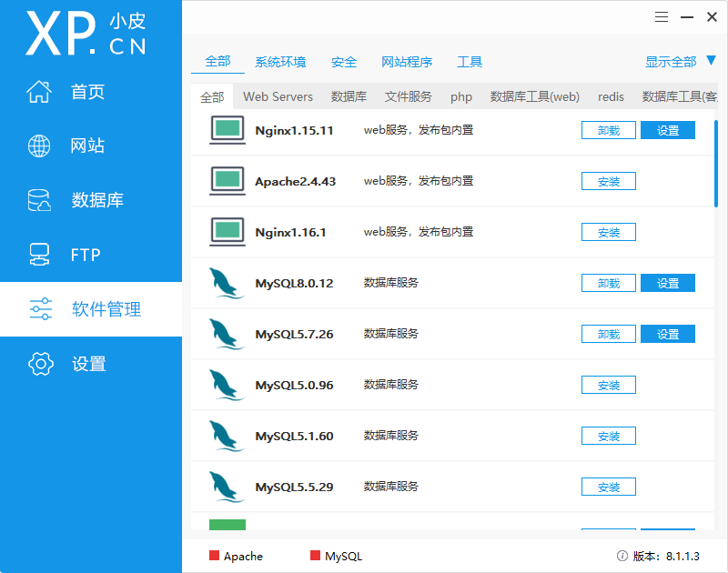Install Nginx1.16.1 with 安装
The width and height of the screenshot is (728, 573).
tap(609, 233)
